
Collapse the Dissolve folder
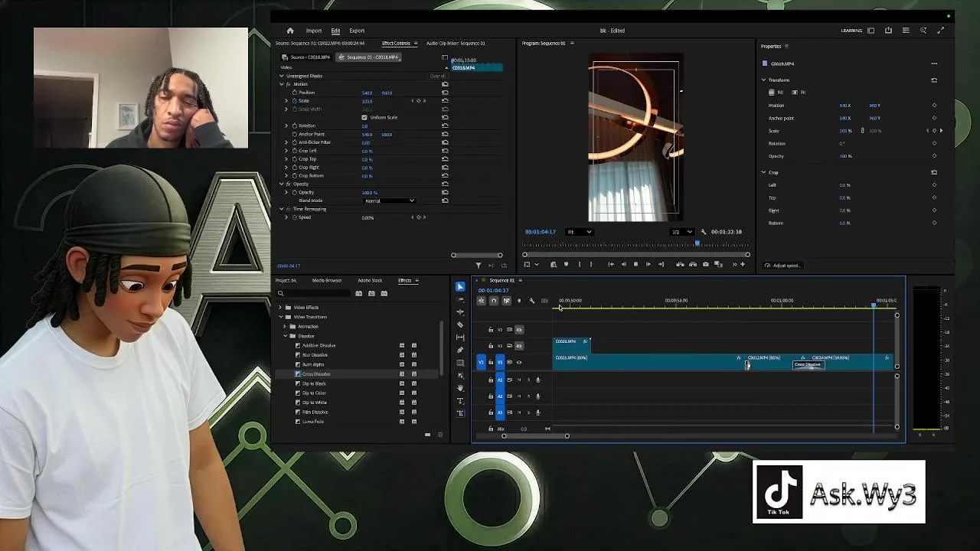(285, 336)
